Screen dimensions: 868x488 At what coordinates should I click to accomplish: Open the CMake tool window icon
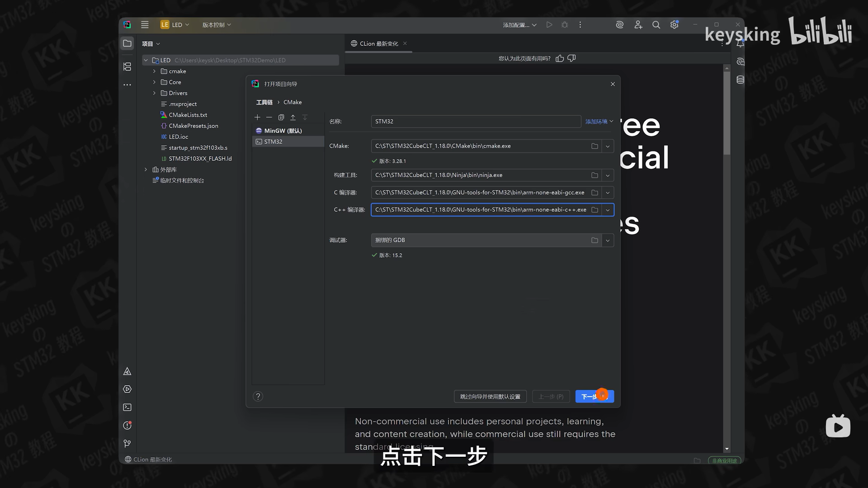[127, 371]
